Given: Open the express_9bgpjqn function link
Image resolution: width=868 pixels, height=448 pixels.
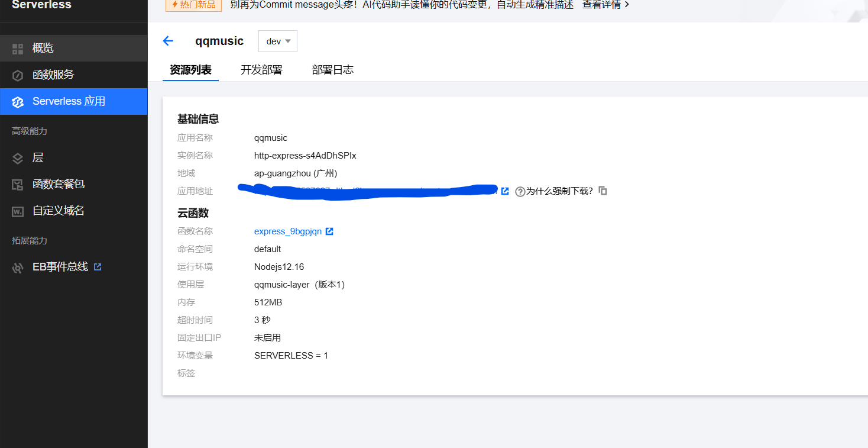Looking at the screenshot, I should [288, 231].
